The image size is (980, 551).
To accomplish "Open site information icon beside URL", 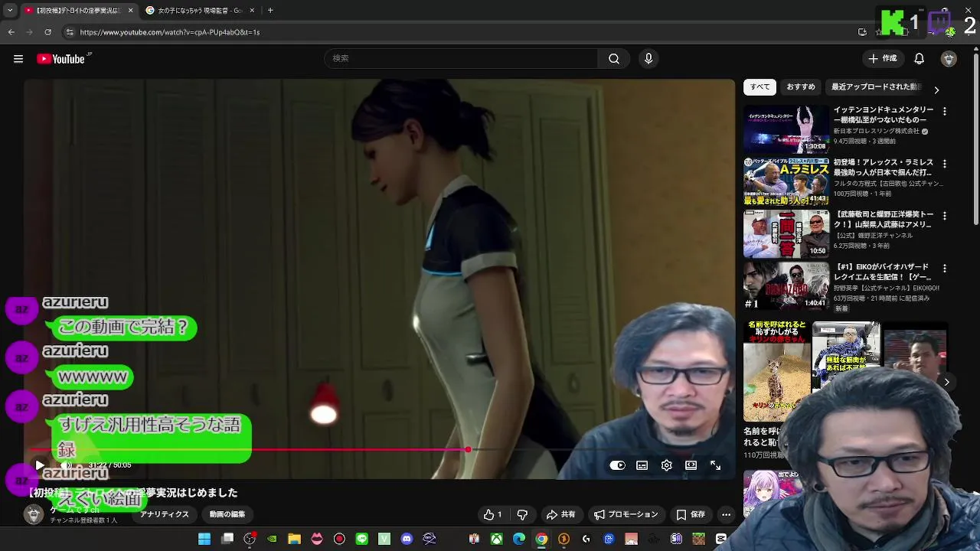I will (70, 32).
